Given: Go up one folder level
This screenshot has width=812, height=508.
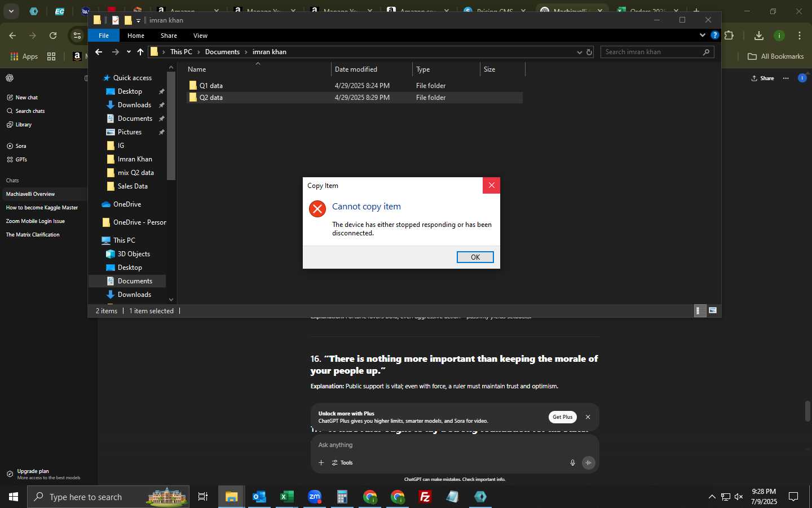Looking at the screenshot, I should pyautogui.click(x=140, y=52).
